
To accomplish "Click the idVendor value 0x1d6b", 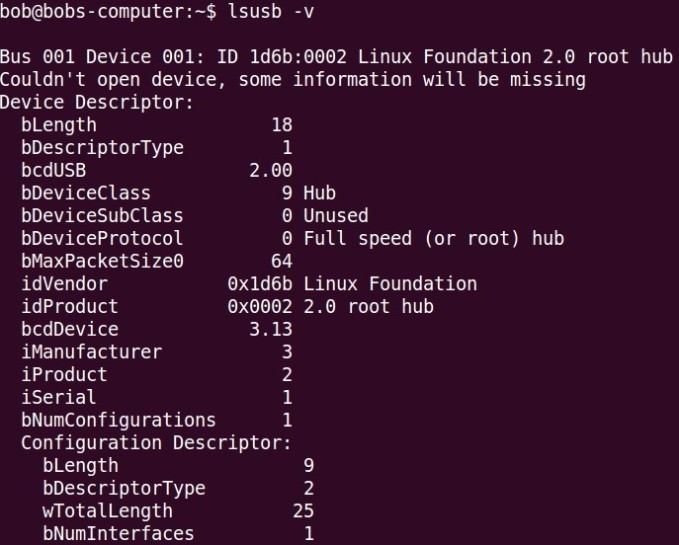I will click(260, 284).
